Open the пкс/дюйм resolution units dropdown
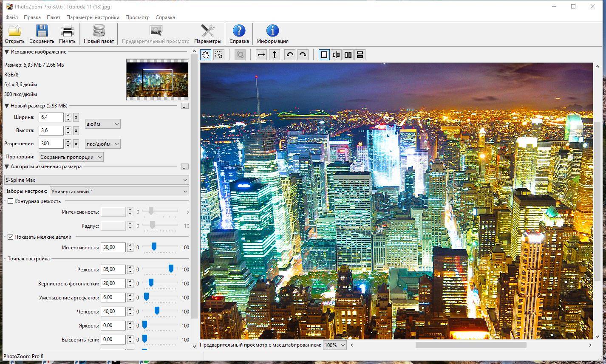This screenshot has width=606, height=364. [103, 144]
